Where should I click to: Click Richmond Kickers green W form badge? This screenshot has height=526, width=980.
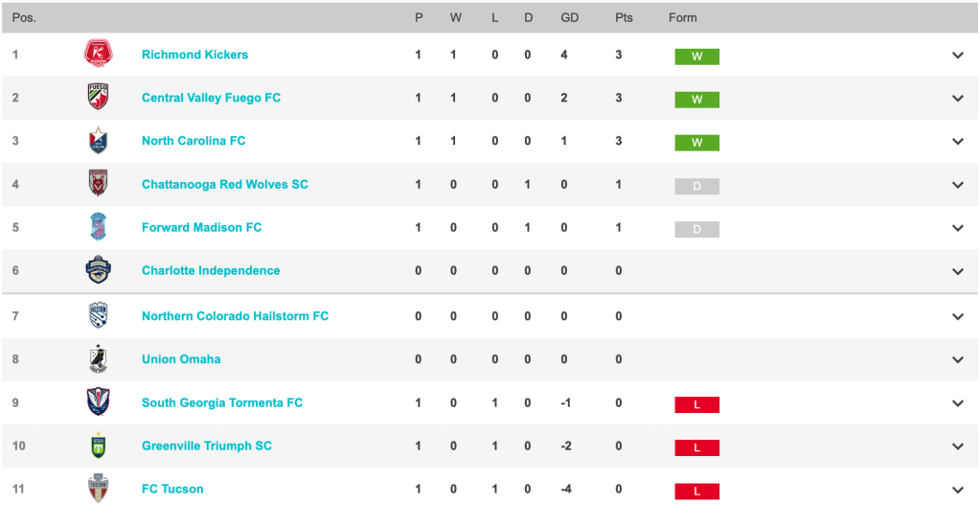[x=696, y=57]
